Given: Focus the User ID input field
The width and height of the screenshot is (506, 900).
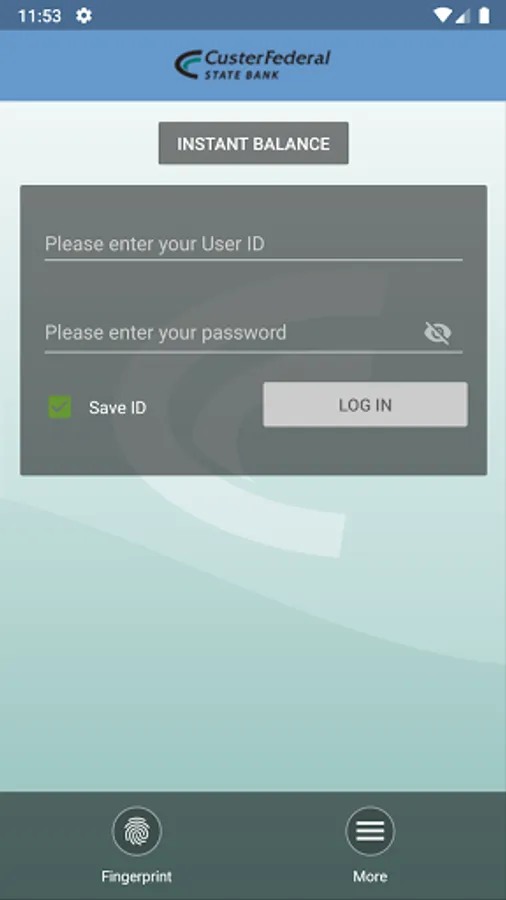Looking at the screenshot, I should pyautogui.click(x=254, y=245).
